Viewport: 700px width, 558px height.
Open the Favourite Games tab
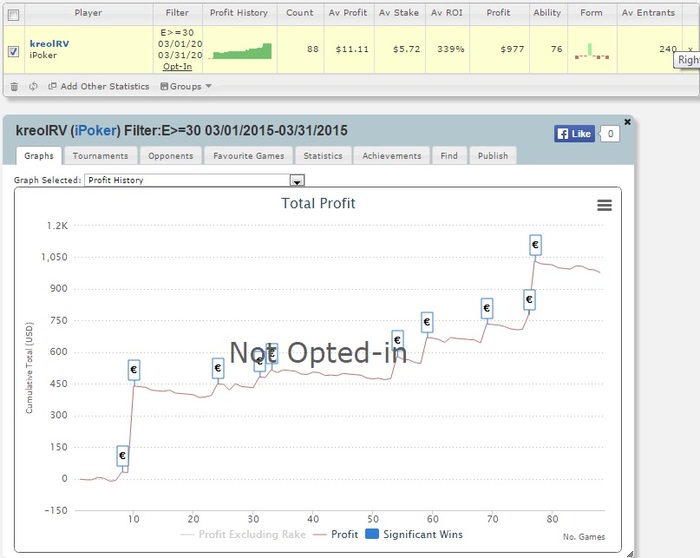click(x=249, y=156)
